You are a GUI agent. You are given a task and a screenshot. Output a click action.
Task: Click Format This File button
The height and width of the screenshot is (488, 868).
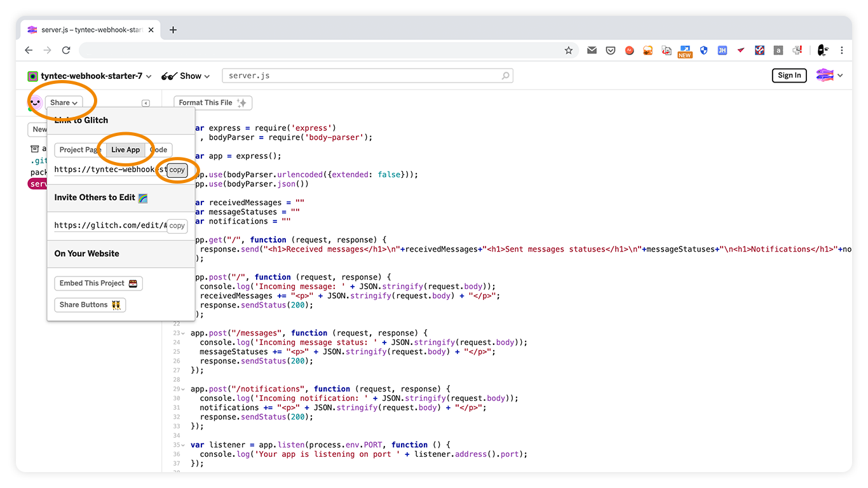tap(213, 103)
